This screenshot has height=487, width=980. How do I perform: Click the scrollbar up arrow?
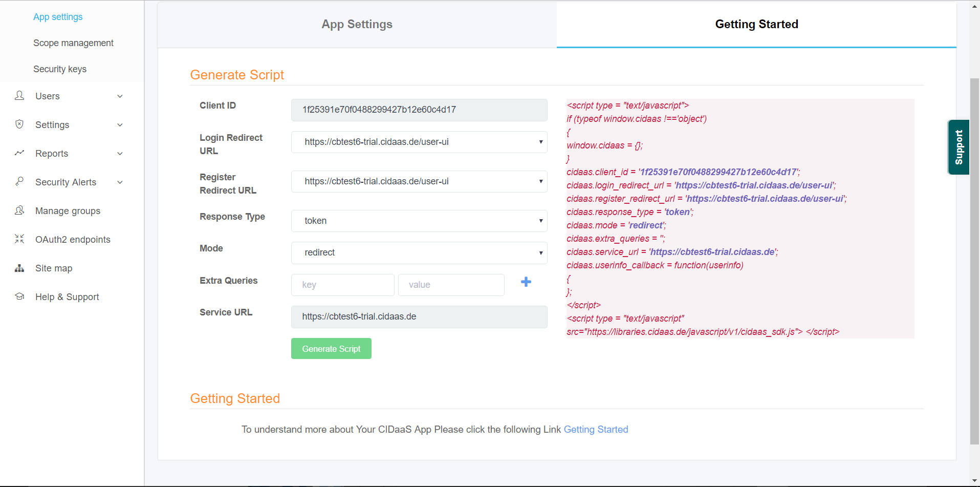[974, 6]
